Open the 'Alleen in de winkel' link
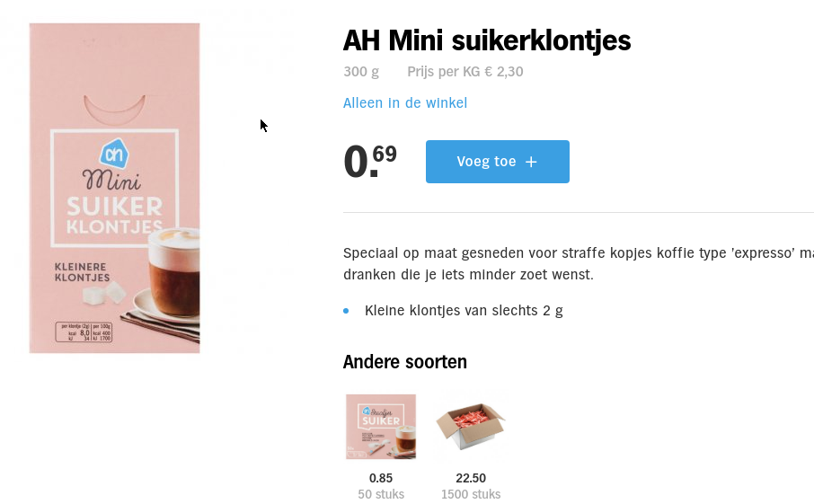The width and height of the screenshot is (814, 504). pyautogui.click(x=405, y=103)
